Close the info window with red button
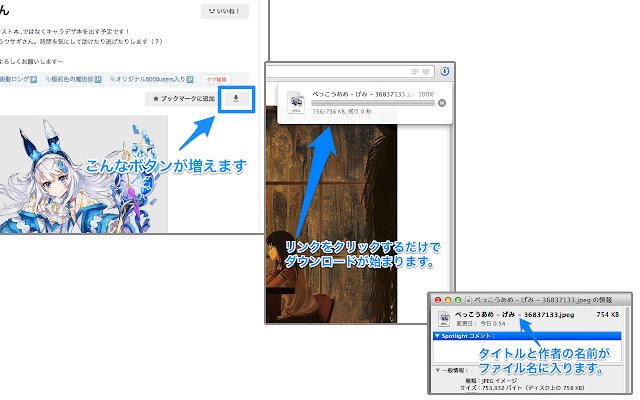Viewport: 640px width, 400px height. 438,300
